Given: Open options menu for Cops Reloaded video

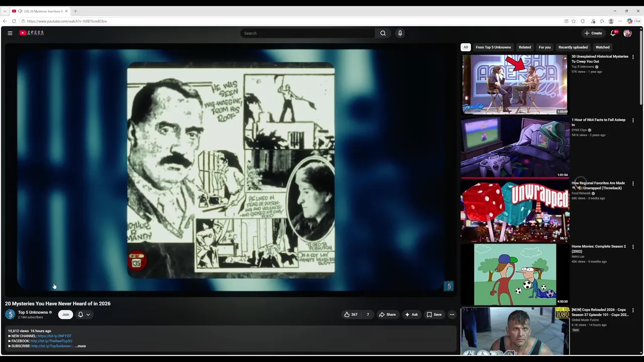Looking at the screenshot, I should [x=633, y=311].
